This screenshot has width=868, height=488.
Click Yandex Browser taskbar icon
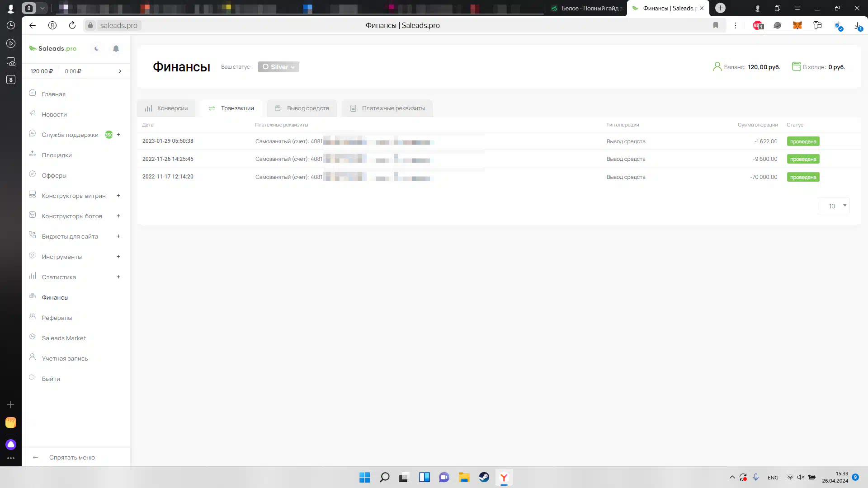click(504, 477)
